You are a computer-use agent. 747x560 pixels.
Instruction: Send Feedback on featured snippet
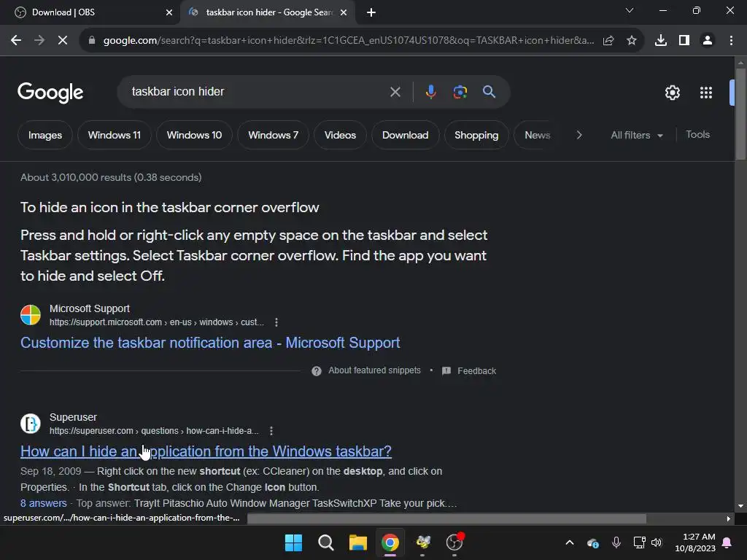click(469, 371)
